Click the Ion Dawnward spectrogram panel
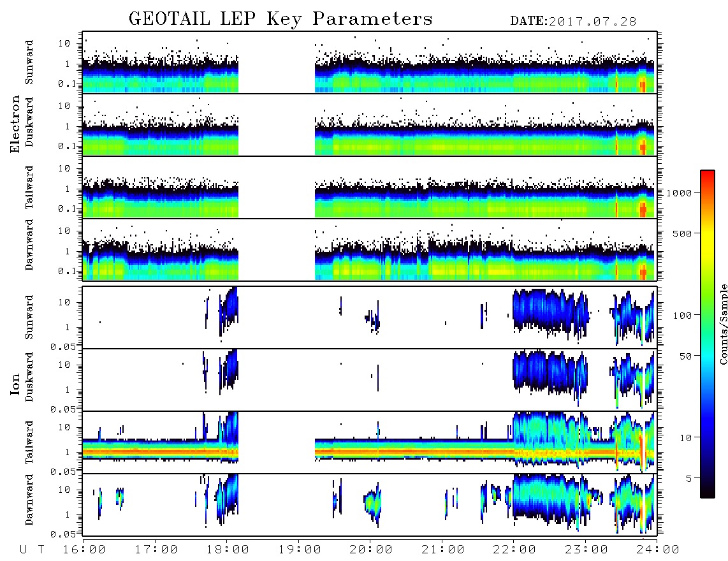This screenshot has width=728, height=561. click(370, 504)
